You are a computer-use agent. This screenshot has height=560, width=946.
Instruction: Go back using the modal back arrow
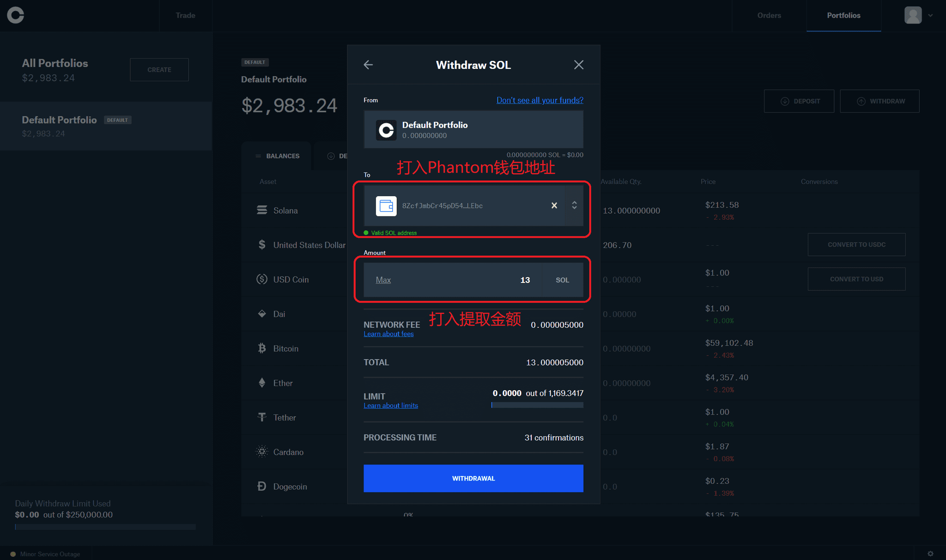click(368, 65)
